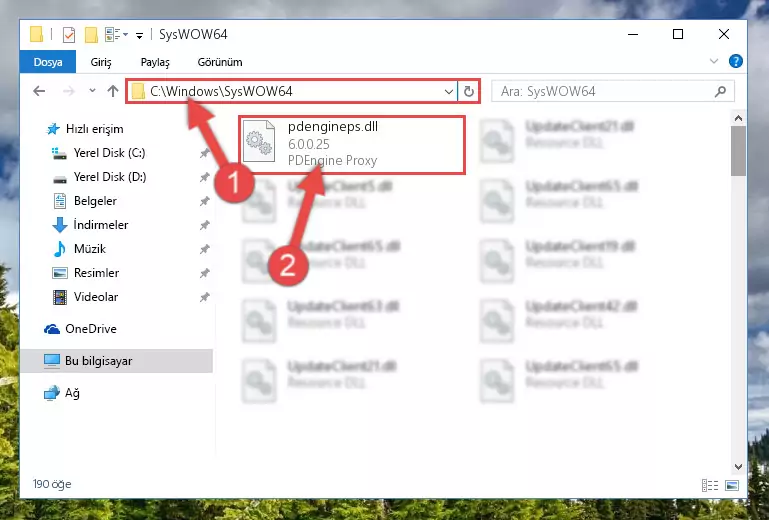The image size is (769, 520).
Task: Click the pin icon beside Videolar
Action: click(205, 298)
